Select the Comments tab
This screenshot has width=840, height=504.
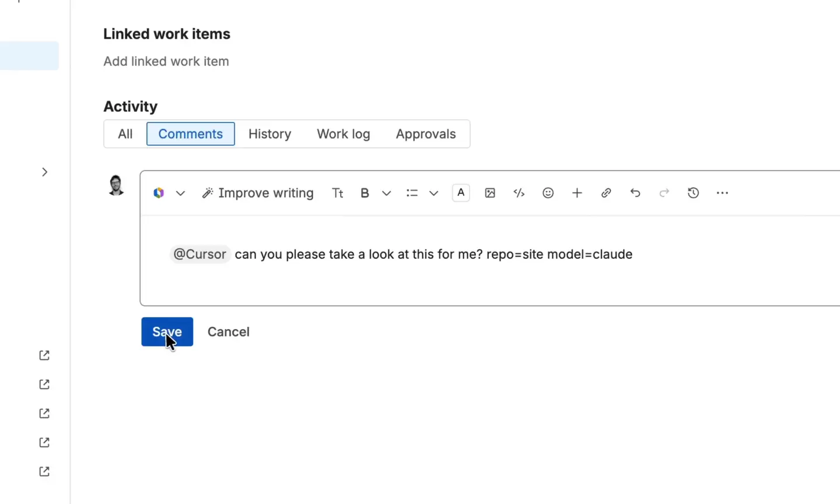pos(191,134)
